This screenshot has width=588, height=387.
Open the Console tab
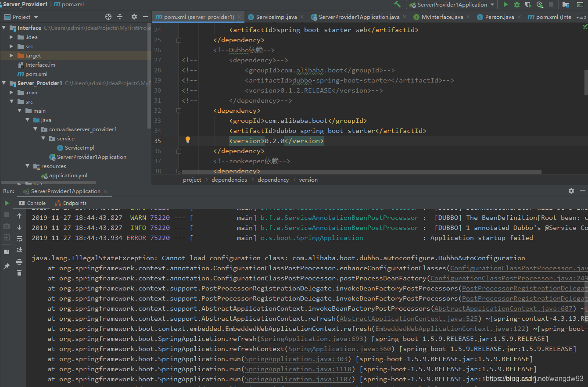(32, 203)
